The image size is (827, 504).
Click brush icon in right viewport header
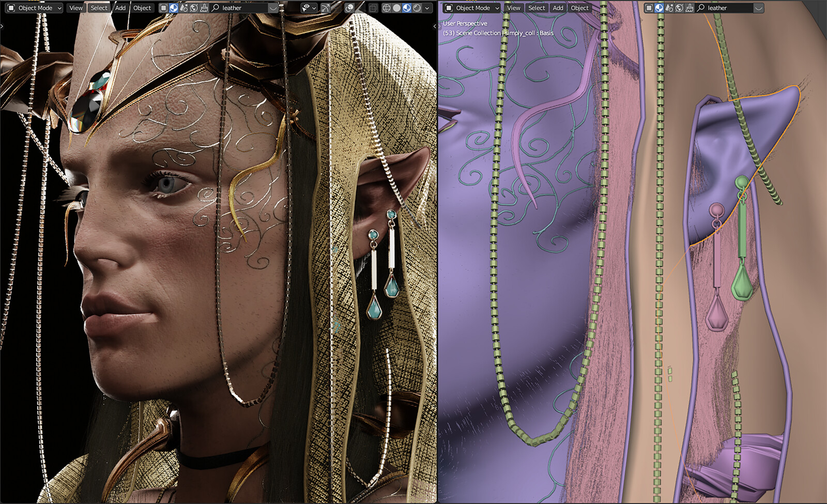(x=689, y=8)
